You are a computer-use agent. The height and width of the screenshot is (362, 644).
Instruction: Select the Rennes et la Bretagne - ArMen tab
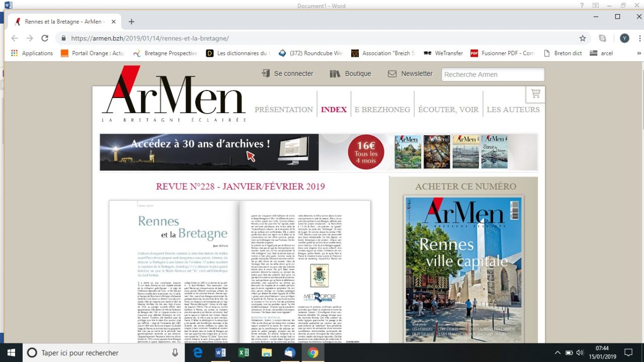63,22
